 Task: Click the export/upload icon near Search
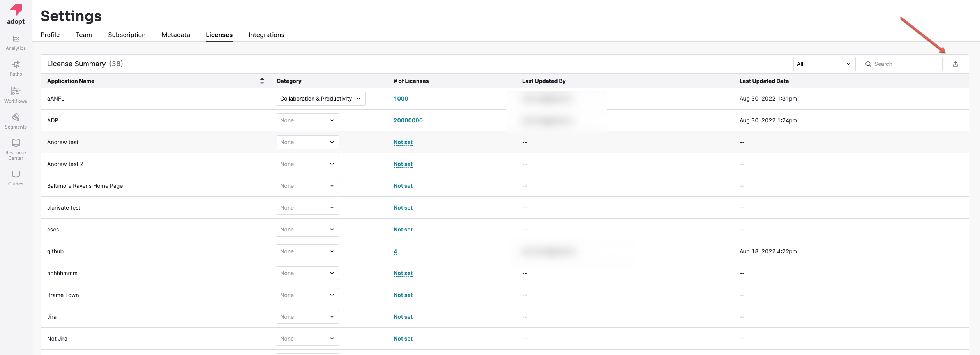pyautogui.click(x=955, y=64)
